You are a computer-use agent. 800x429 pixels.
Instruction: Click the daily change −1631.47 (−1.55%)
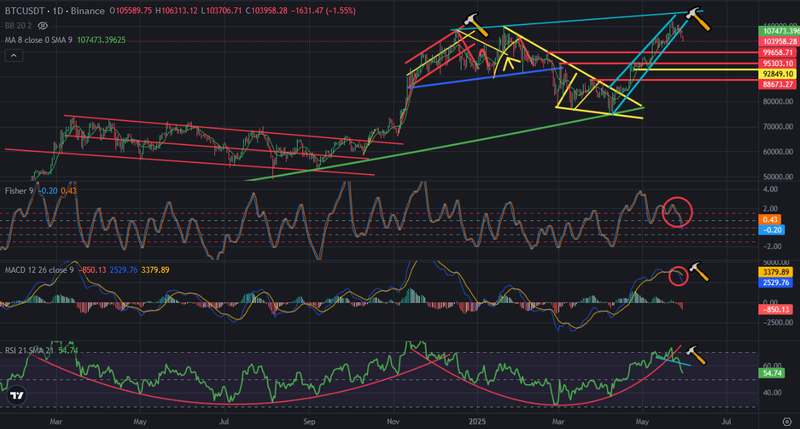(x=323, y=11)
